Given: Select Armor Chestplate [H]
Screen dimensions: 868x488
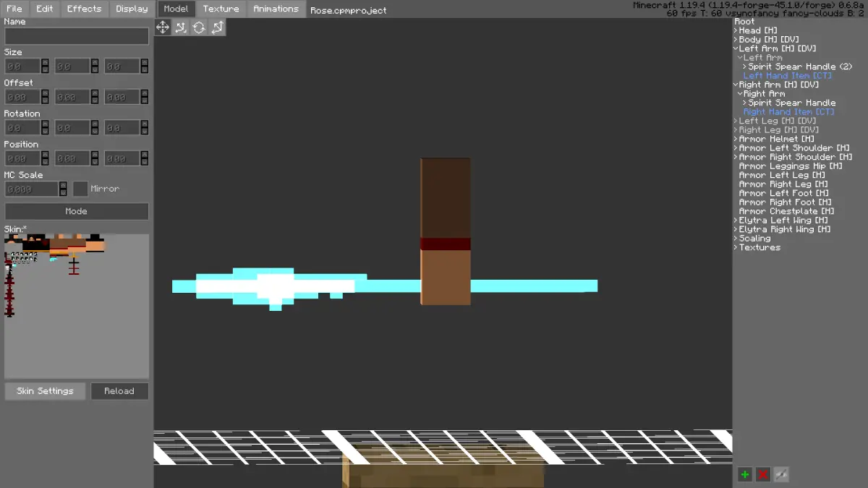Looking at the screenshot, I should tap(786, 211).
